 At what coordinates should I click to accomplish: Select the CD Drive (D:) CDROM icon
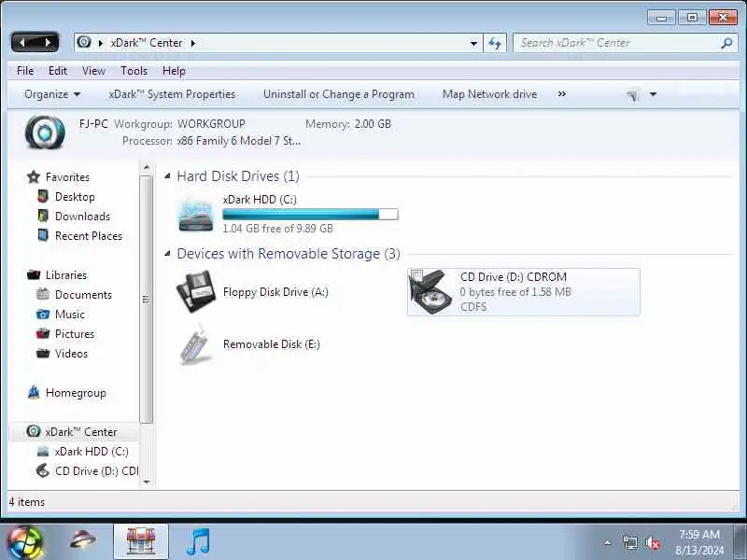[x=430, y=291]
